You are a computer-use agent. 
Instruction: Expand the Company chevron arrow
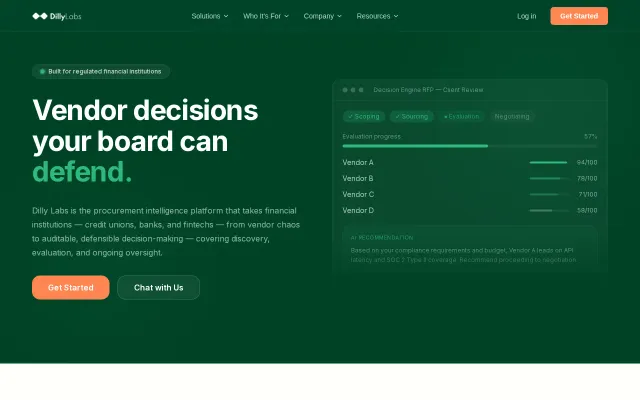[340, 16]
